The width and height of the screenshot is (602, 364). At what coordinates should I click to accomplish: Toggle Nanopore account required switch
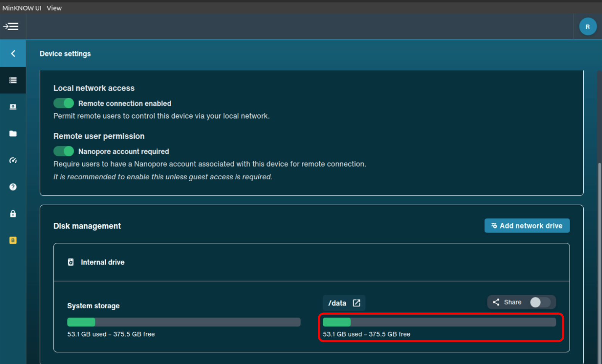pos(64,151)
